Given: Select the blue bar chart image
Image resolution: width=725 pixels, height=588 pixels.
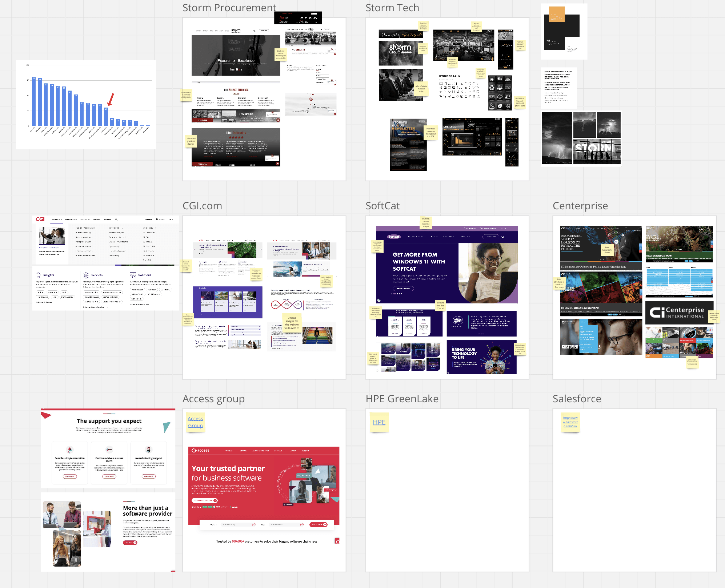Looking at the screenshot, I should pyautogui.click(x=86, y=105).
